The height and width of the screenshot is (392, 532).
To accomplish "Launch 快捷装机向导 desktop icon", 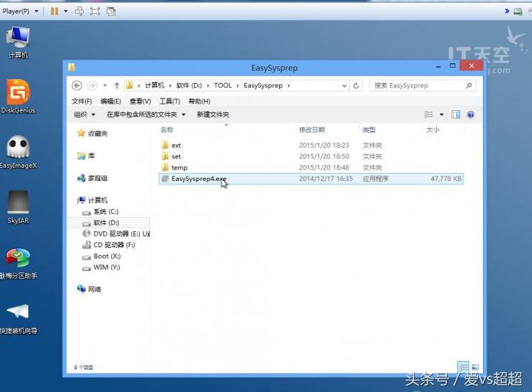I will [18, 318].
